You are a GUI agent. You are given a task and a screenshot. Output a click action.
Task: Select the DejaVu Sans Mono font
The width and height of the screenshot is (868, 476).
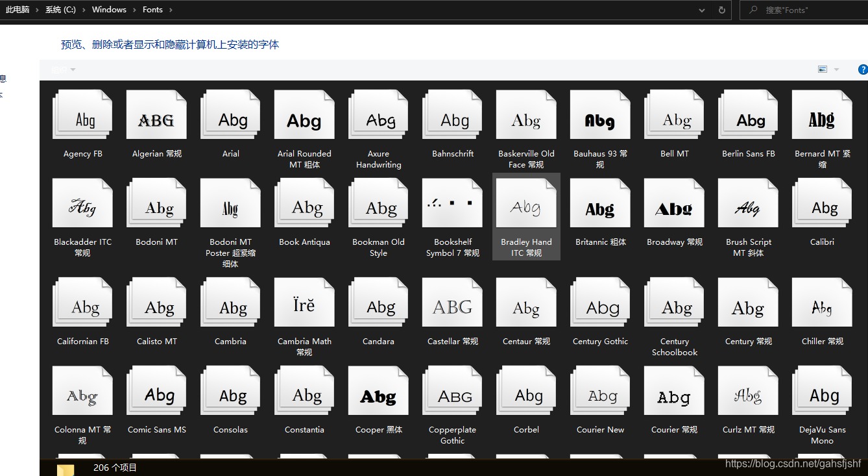(x=822, y=391)
